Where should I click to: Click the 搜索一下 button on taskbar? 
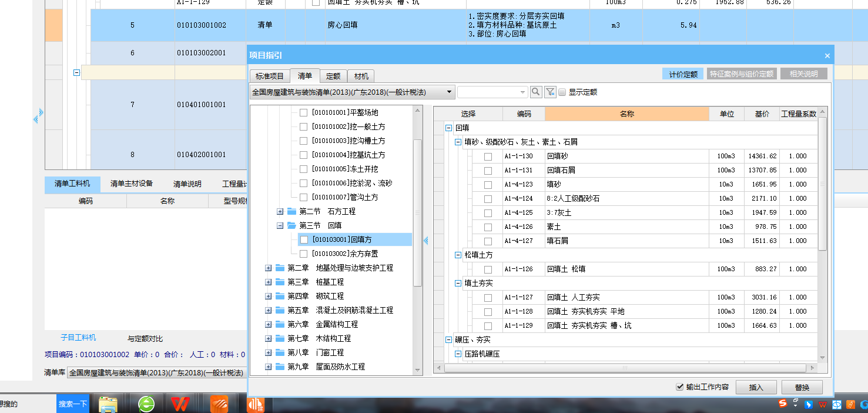click(x=73, y=404)
